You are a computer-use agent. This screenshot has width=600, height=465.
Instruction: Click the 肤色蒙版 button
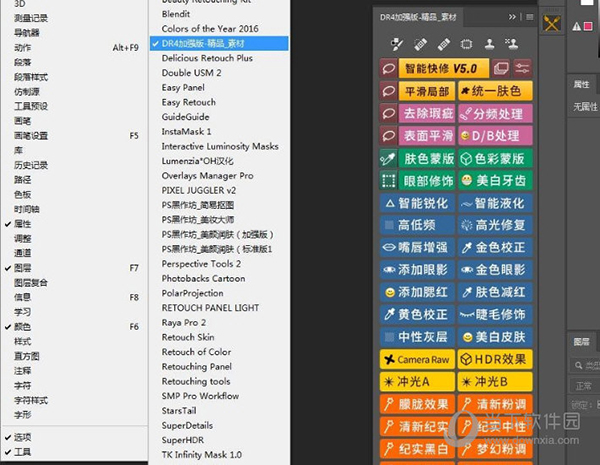click(427, 158)
